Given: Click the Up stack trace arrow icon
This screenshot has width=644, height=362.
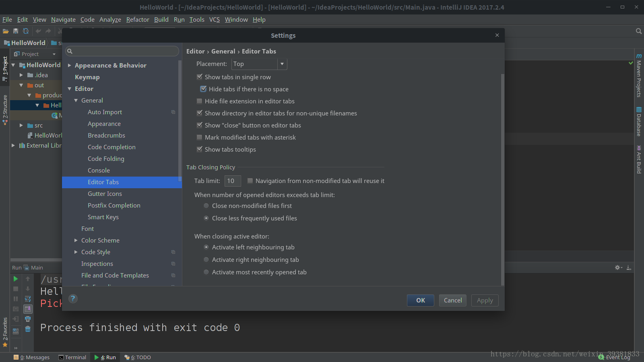Looking at the screenshot, I should coord(28,279).
